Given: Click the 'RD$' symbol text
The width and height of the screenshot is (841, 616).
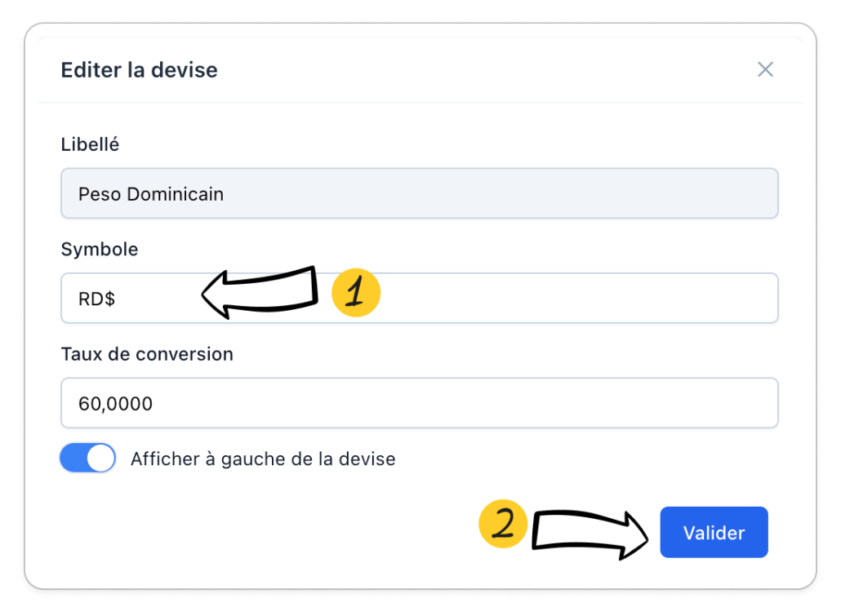Looking at the screenshot, I should click(x=96, y=299).
